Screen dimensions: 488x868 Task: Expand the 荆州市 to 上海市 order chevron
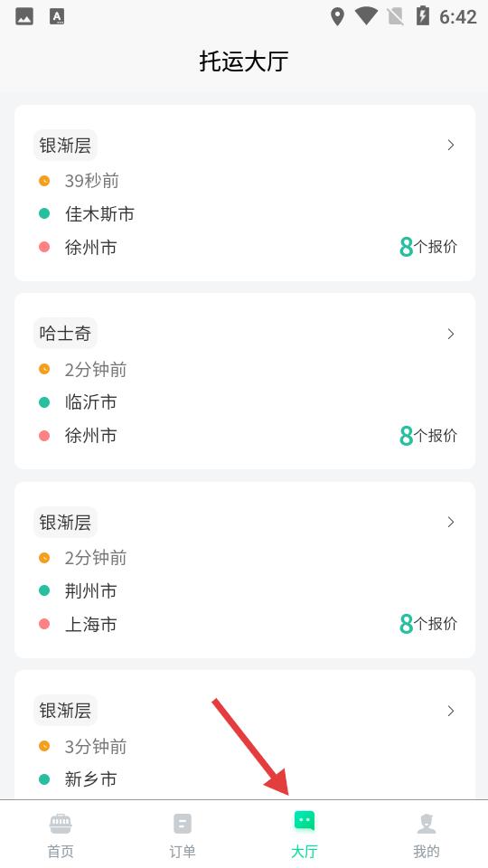[451, 522]
